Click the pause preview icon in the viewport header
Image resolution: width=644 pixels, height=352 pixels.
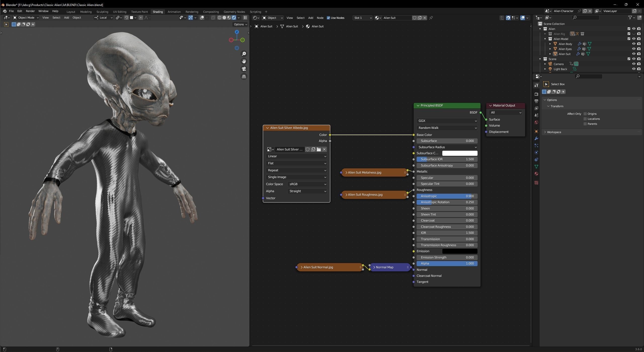(x=245, y=18)
